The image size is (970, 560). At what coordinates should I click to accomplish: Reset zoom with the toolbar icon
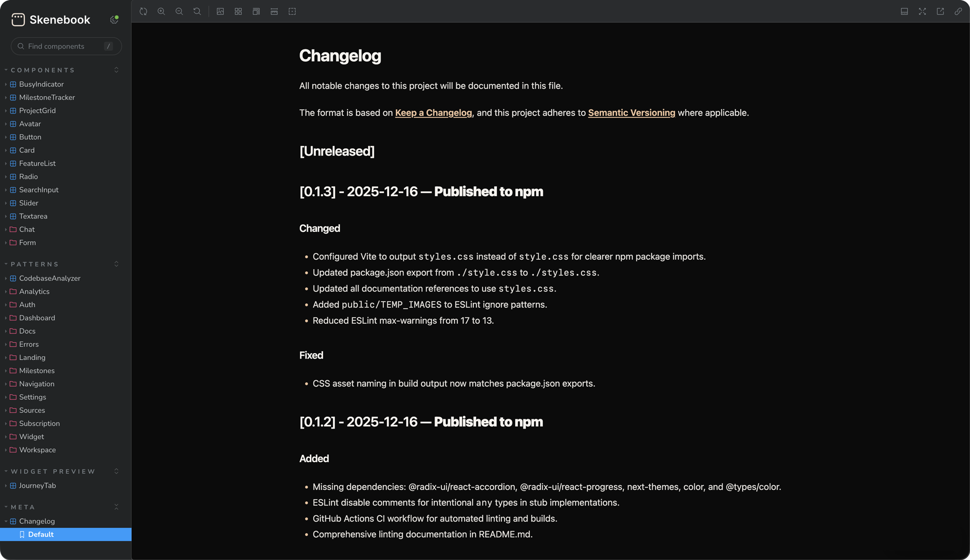(x=197, y=11)
